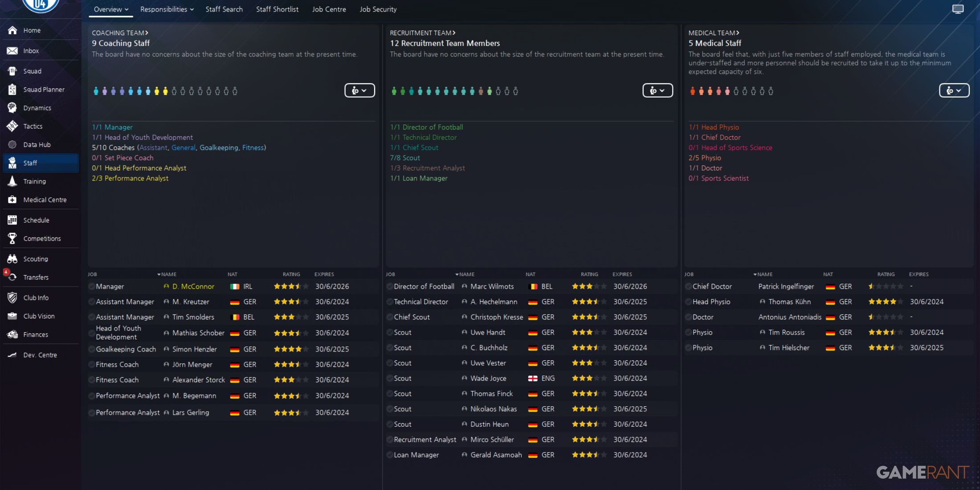Open Scouting text in sidebar menu
The image size is (980, 490).
pyautogui.click(x=36, y=259)
